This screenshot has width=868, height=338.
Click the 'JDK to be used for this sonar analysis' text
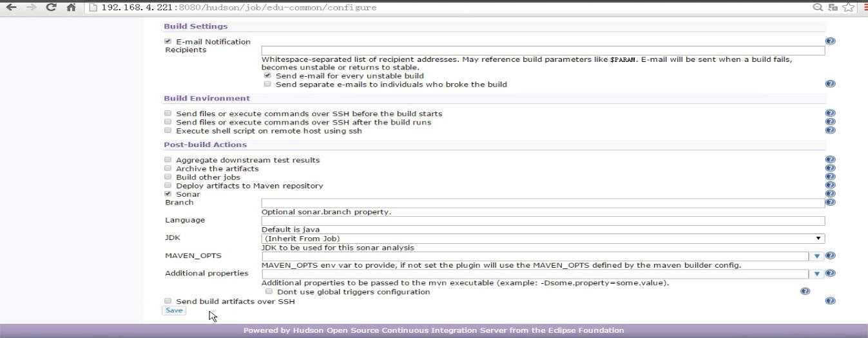point(338,247)
